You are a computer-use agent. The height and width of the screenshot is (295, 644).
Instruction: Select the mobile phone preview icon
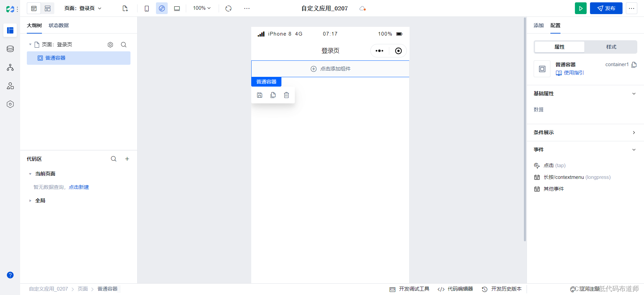(x=147, y=8)
